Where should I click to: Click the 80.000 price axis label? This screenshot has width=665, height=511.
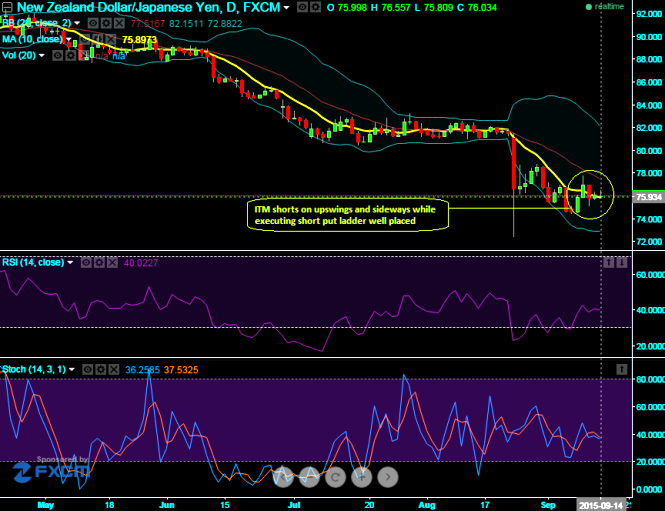pyautogui.click(x=649, y=151)
